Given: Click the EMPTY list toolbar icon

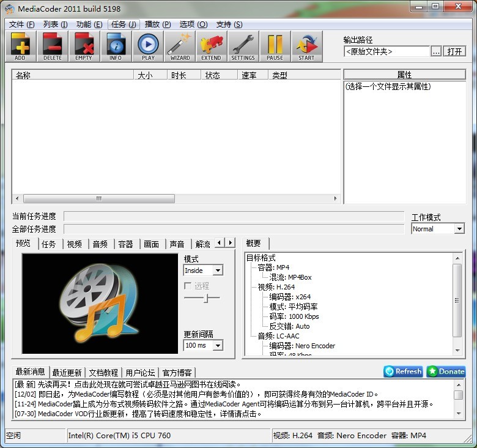Looking at the screenshot, I should 84,46.
